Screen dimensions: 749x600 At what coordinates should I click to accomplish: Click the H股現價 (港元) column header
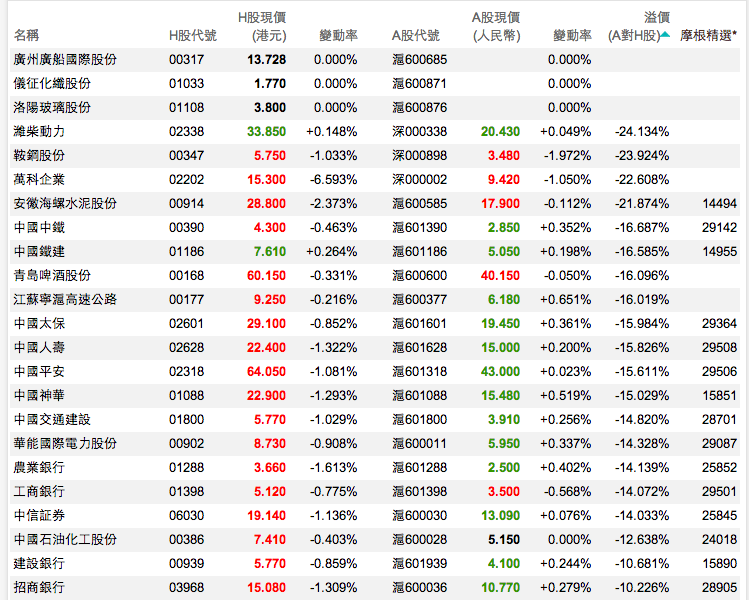pyautogui.click(x=262, y=27)
